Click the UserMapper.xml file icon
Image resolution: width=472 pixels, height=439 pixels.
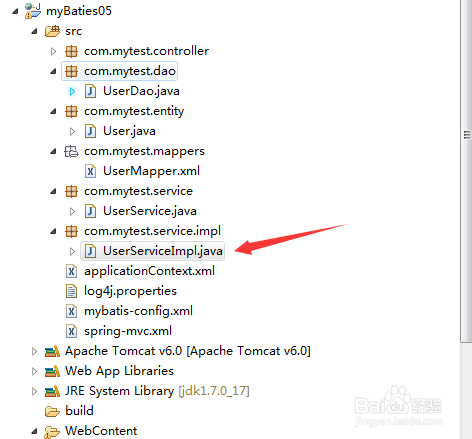coord(90,171)
